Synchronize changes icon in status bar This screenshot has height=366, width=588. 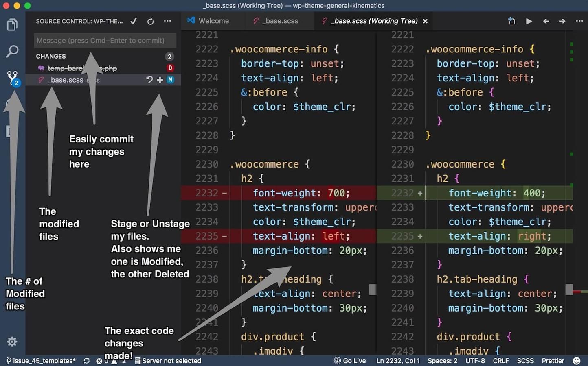86,361
